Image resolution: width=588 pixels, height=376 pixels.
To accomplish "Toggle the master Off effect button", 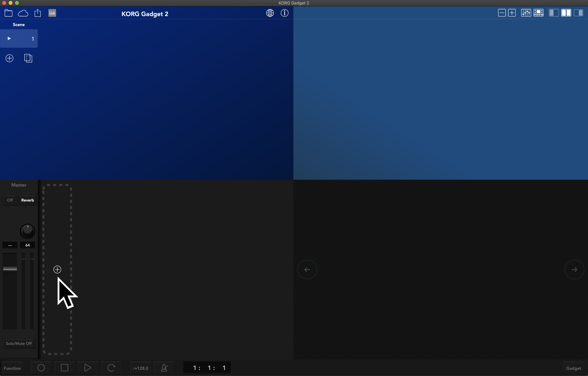I will tap(10, 200).
